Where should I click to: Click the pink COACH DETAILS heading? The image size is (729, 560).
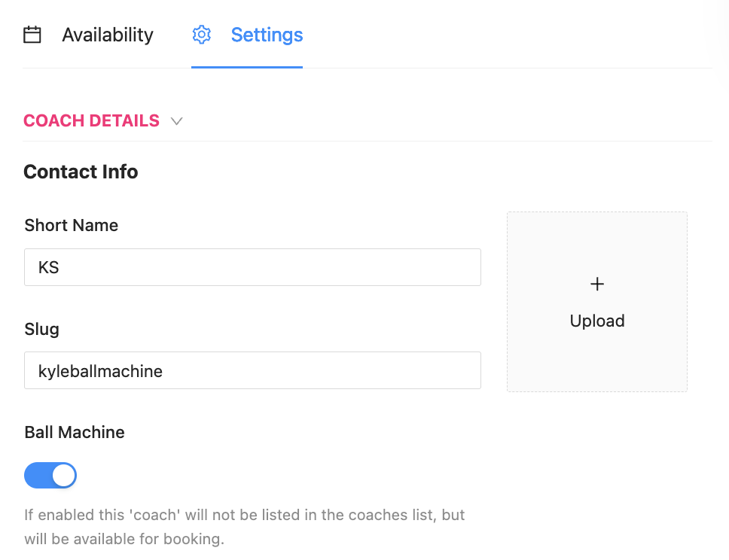(x=91, y=120)
